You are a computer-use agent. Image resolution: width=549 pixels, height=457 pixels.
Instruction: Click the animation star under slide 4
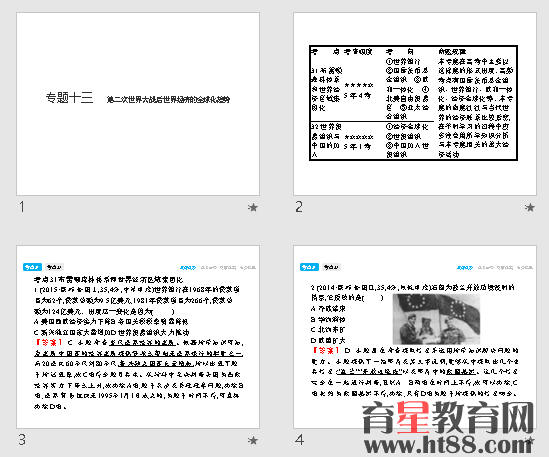coord(529,440)
